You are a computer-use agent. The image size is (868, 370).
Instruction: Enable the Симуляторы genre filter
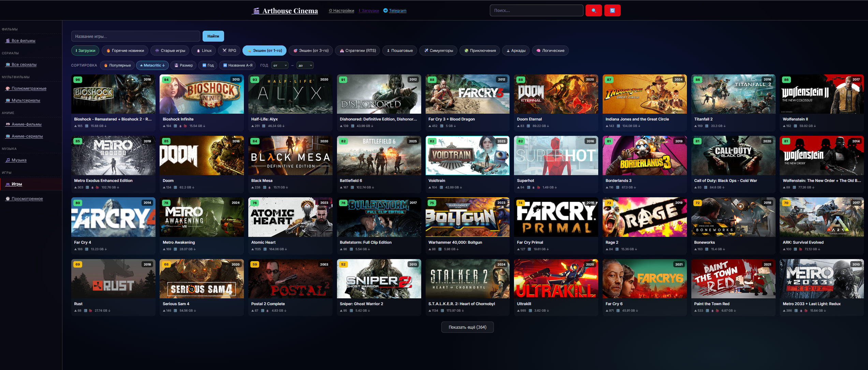(438, 51)
